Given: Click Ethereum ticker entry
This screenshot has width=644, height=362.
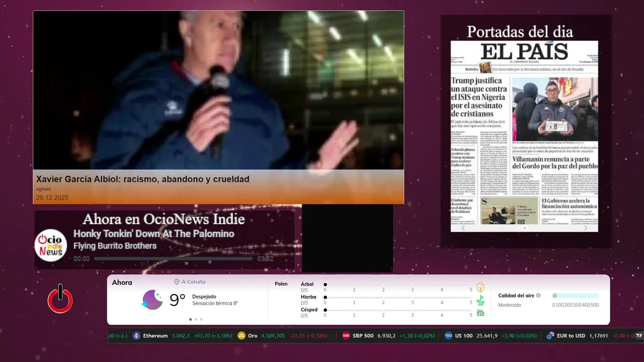Looking at the screenshot, I should click(182, 336).
